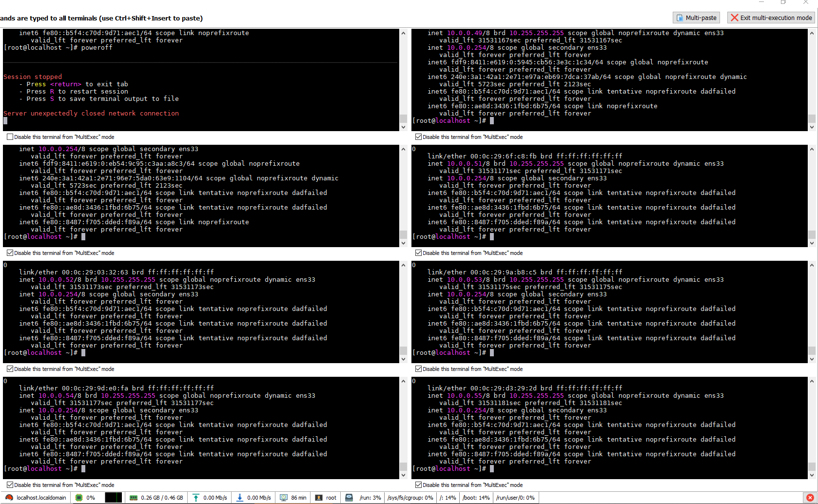This screenshot has height=504, width=818.
Task: Click scroll-down arrow of 10.0.0.54 terminal
Action: (403, 475)
